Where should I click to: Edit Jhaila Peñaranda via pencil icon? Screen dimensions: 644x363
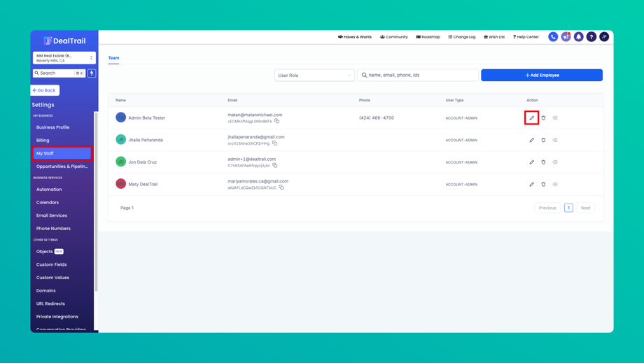point(531,141)
